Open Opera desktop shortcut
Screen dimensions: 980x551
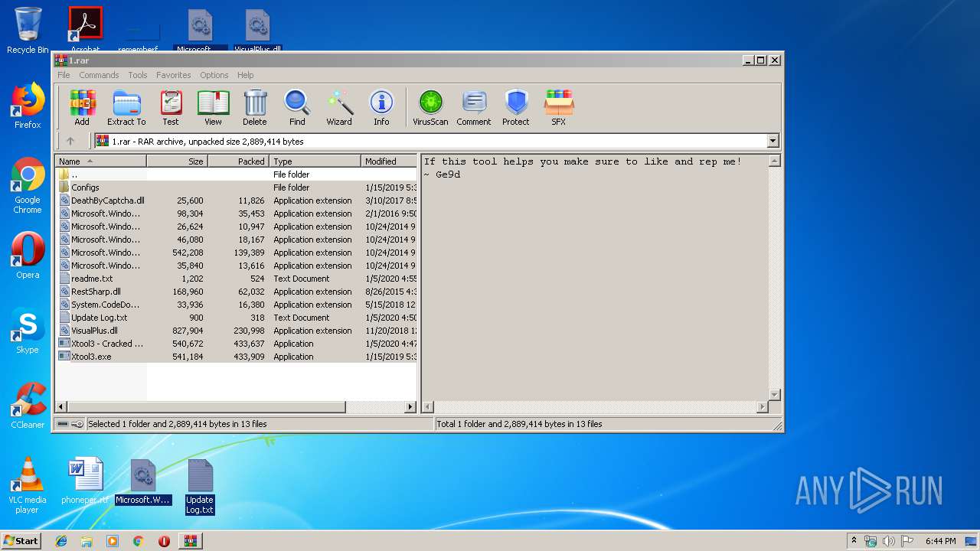pos(28,256)
